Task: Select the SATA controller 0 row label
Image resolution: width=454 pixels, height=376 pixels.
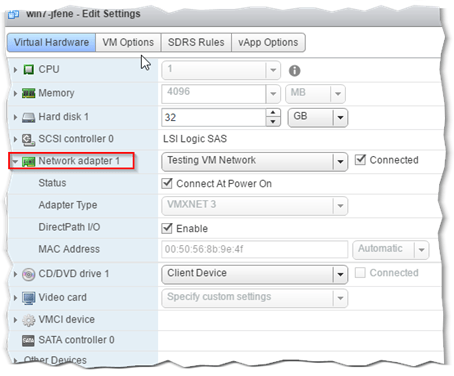Action: pyautogui.click(x=76, y=340)
